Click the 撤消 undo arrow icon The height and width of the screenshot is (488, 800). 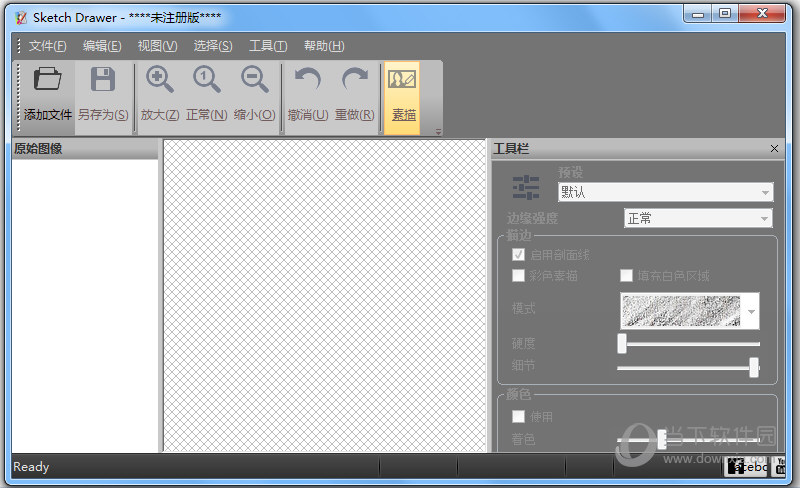click(x=308, y=79)
